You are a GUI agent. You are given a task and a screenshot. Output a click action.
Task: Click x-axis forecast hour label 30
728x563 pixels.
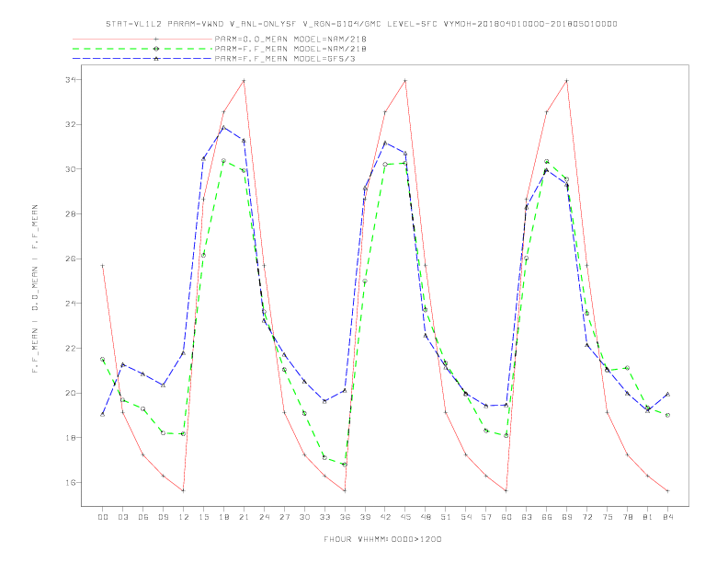pos(304,517)
